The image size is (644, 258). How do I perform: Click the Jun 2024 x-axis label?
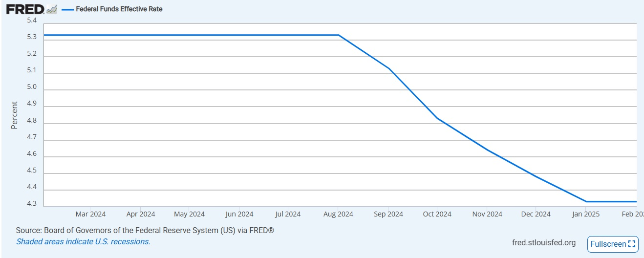239,214
